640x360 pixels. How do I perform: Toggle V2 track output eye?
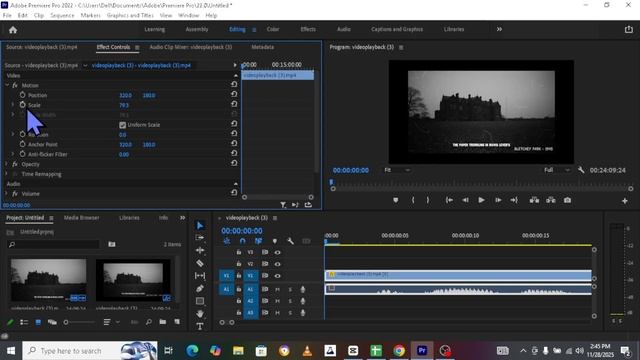pyautogui.click(x=278, y=264)
